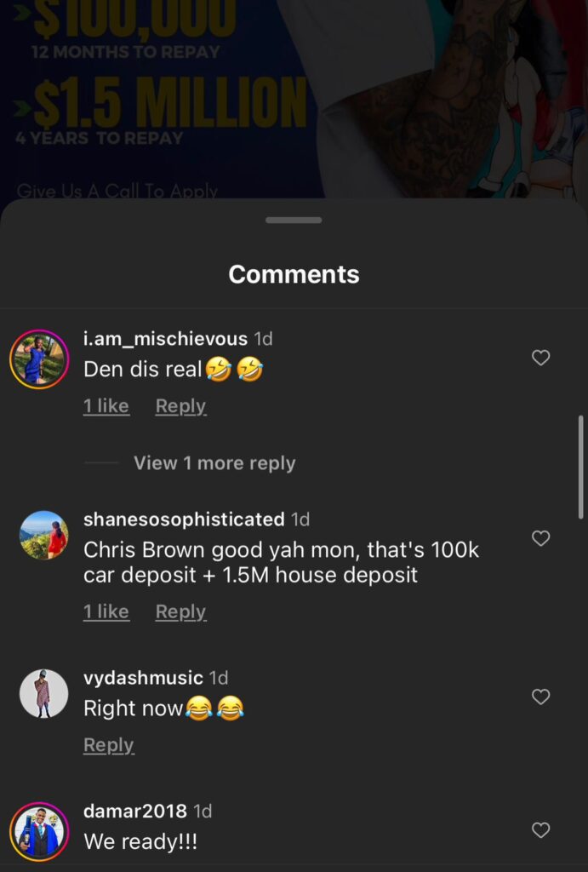Tap vydashmusic's profile avatar

click(x=44, y=693)
